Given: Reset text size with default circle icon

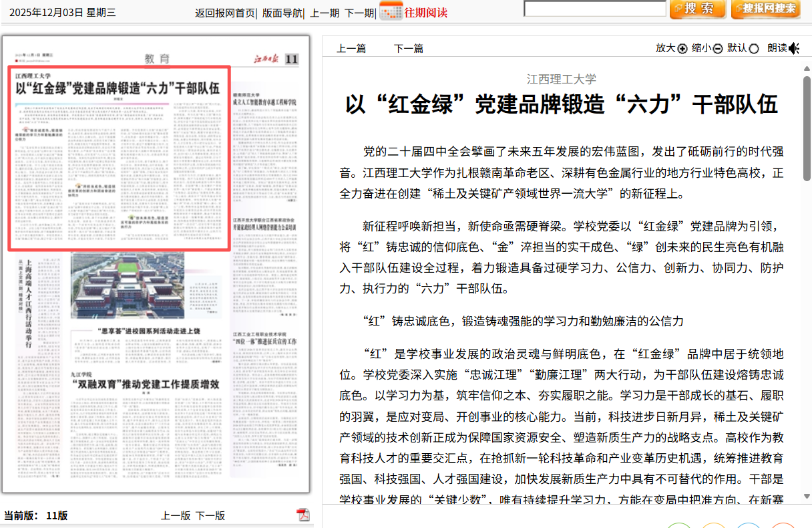Looking at the screenshot, I should [754, 48].
